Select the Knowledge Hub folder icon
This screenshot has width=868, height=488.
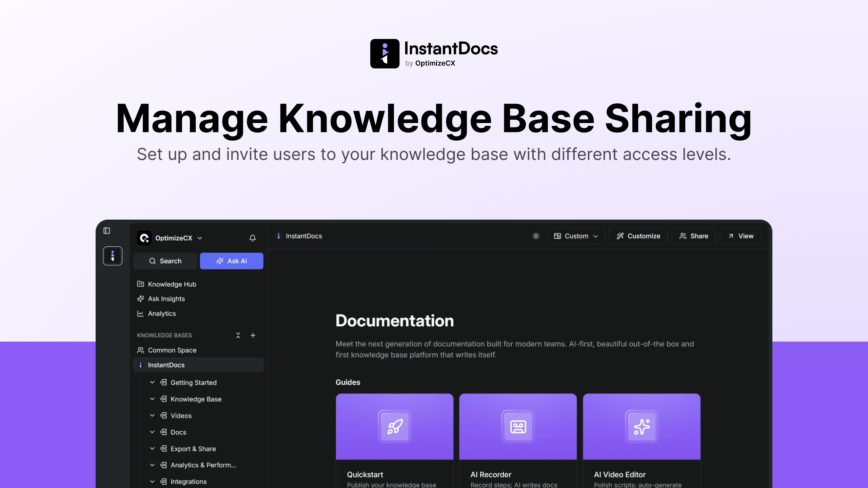coord(141,284)
